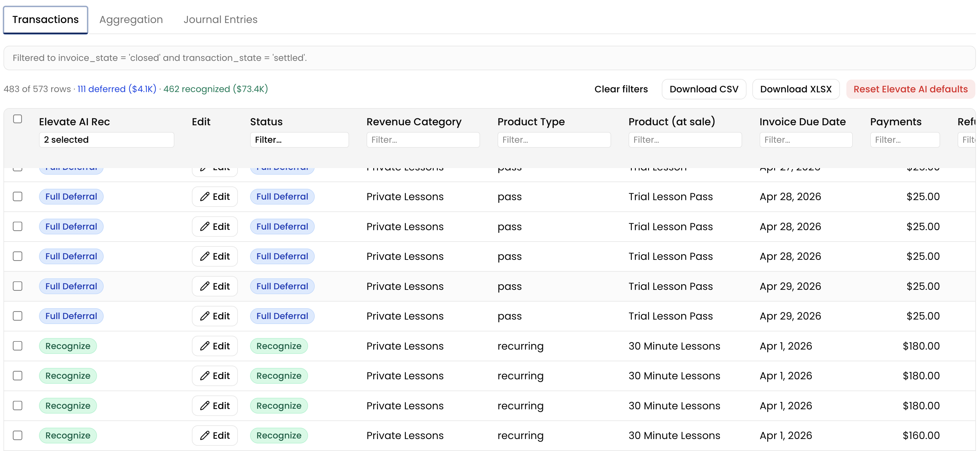Click the pencil icon in the last $180.00 row
Image resolution: width=980 pixels, height=451 pixels.
click(205, 406)
